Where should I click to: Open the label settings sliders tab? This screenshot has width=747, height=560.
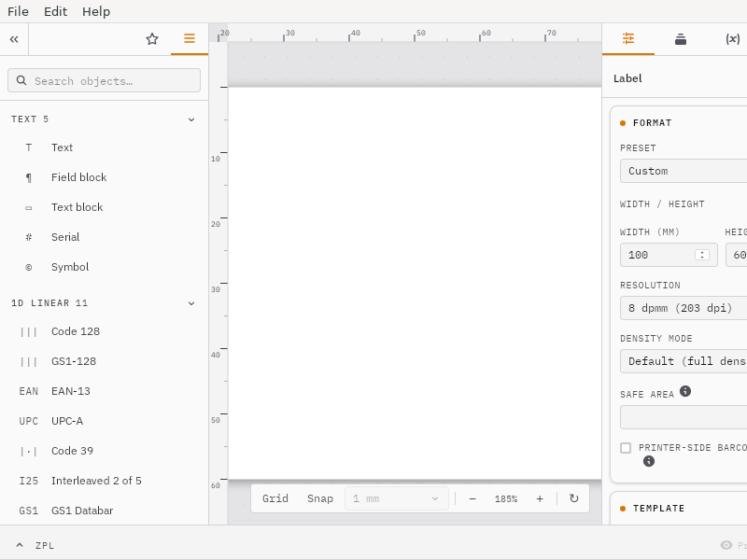(x=628, y=38)
